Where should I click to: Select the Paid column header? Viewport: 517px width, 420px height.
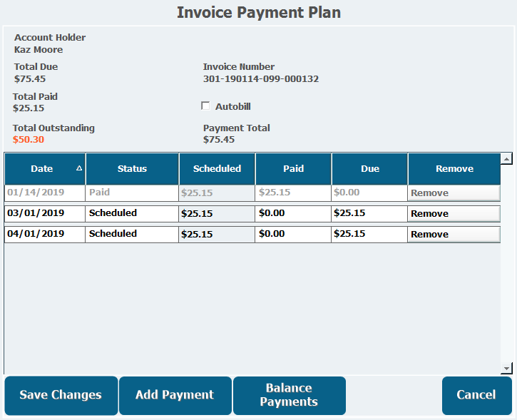click(293, 169)
